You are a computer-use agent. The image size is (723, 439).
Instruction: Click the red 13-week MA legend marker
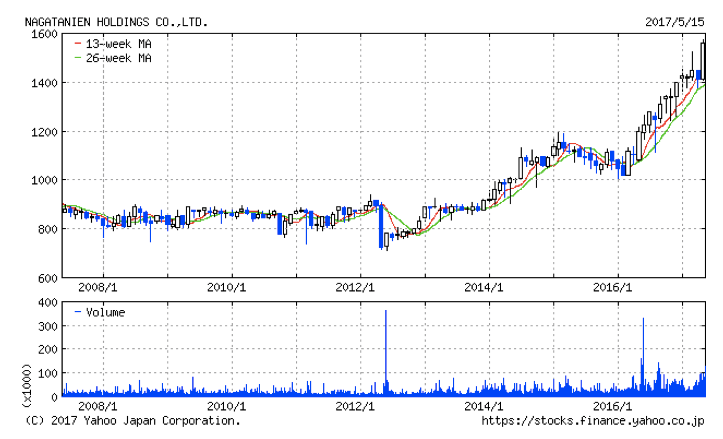tap(78, 44)
